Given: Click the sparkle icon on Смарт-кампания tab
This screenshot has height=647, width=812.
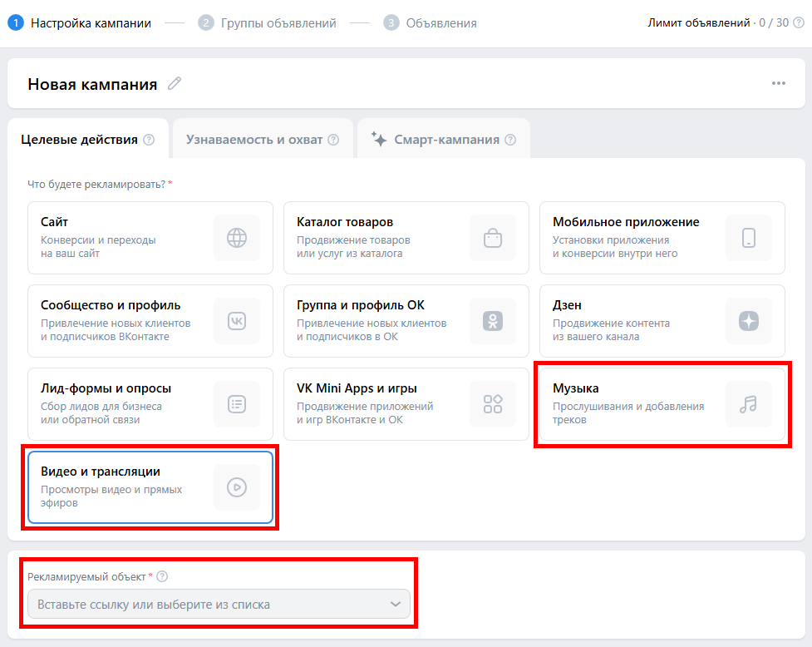Looking at the screenshot, I should pyautogui.click(x=378, y=140).
